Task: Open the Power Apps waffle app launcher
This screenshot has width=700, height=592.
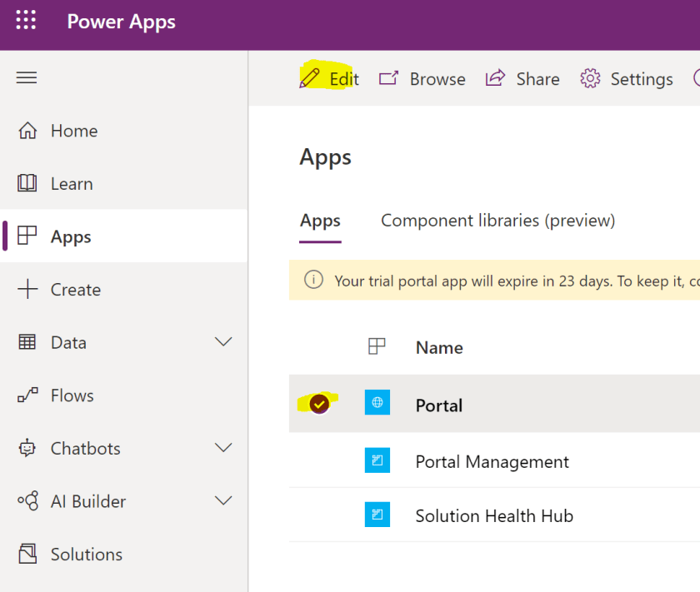Action: point(26,20)
